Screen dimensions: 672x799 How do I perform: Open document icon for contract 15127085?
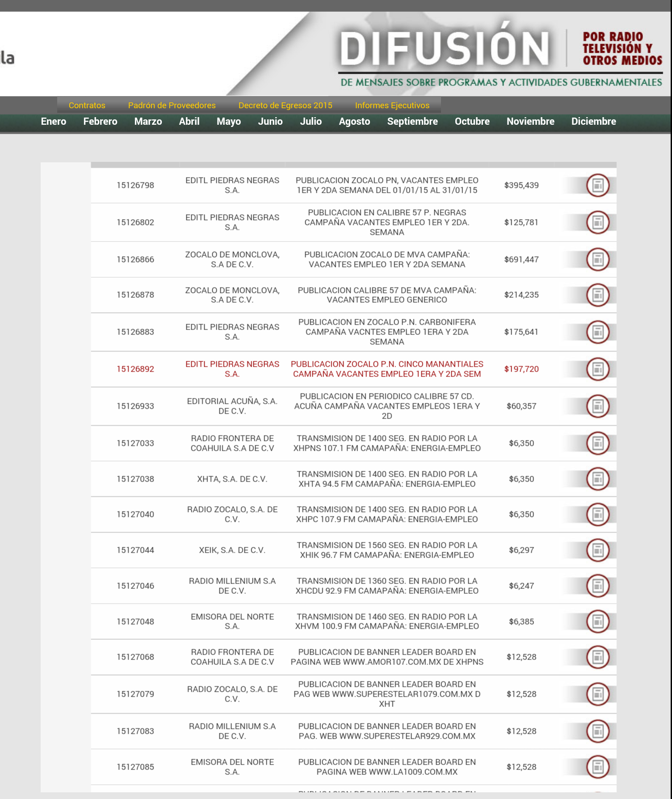[598, 767]
